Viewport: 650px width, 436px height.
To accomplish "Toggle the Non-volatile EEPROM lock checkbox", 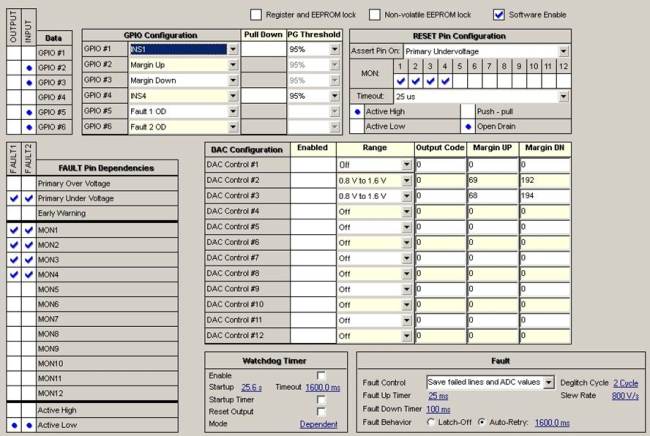I will pyautogui.click(x=376, y=14).
